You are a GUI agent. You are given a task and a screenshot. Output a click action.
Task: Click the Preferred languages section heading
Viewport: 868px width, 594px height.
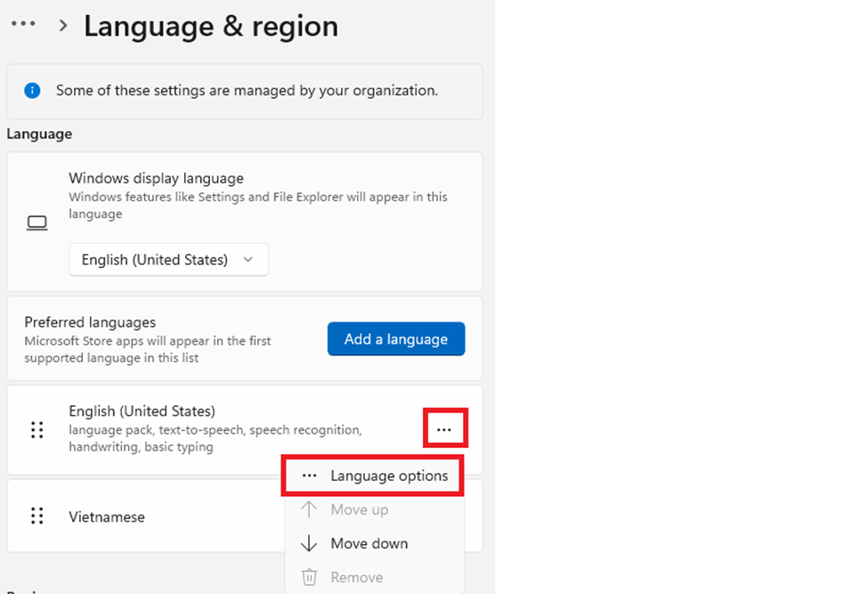(90, 321)
